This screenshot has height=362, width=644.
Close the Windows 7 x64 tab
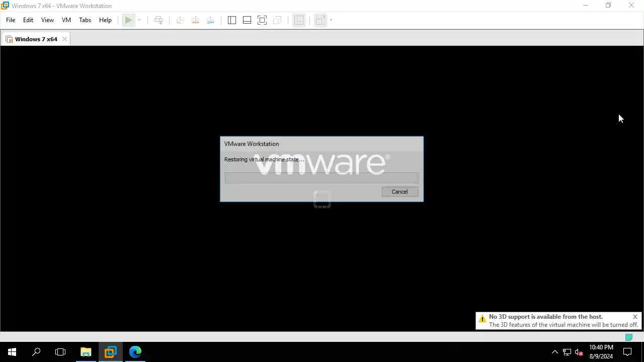64,39
